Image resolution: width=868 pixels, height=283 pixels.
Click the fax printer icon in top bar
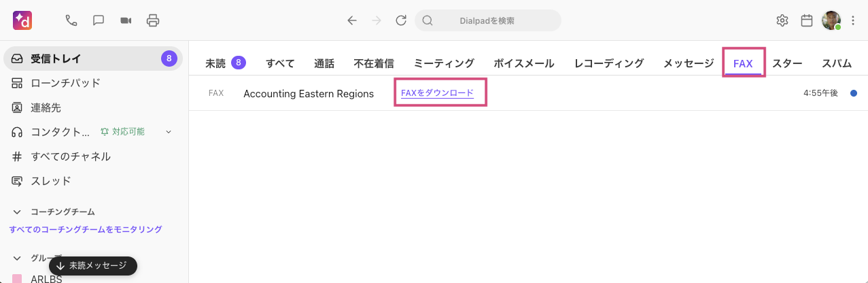[x=153, y=20]
